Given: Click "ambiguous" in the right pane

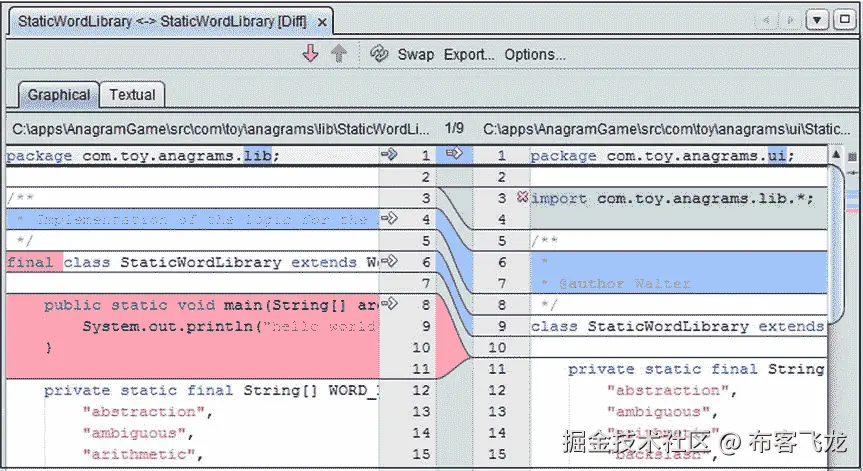Looking at the screenshot, I should [658, 412].
